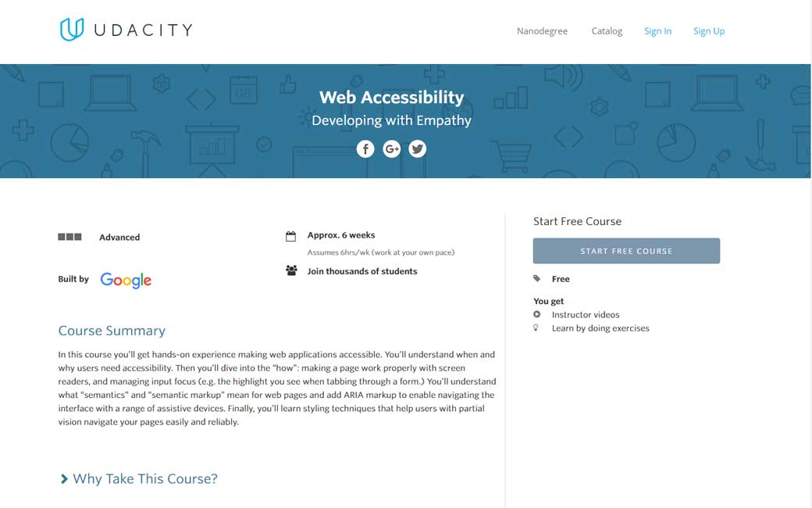Click the Sign In link
The width and height of the screenshot is (812, 508).
[x=657, y=31]
